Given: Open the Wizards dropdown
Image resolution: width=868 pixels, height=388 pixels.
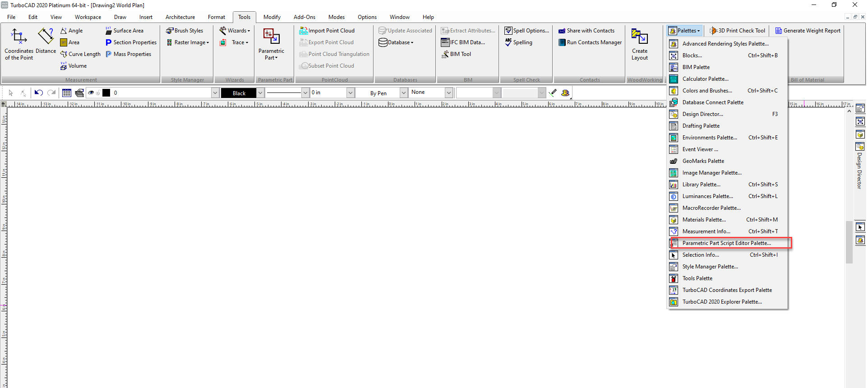Looking at the screenshot, I should pyautogui.click(x=235, y=31).
